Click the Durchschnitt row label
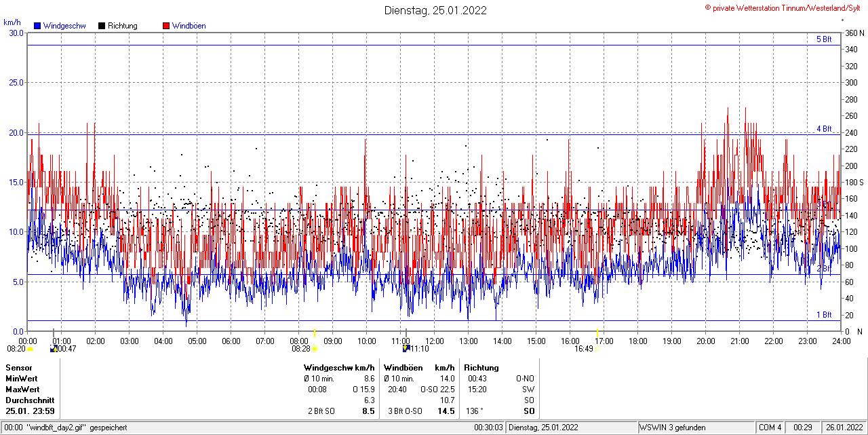This screenshot has width=868, height=435. click(30, 400)
